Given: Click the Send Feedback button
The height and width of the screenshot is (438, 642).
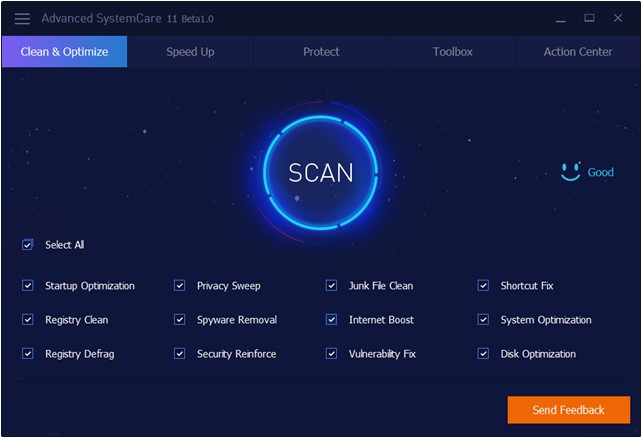Looking at the screenshot, I should [x=569, y=410].
